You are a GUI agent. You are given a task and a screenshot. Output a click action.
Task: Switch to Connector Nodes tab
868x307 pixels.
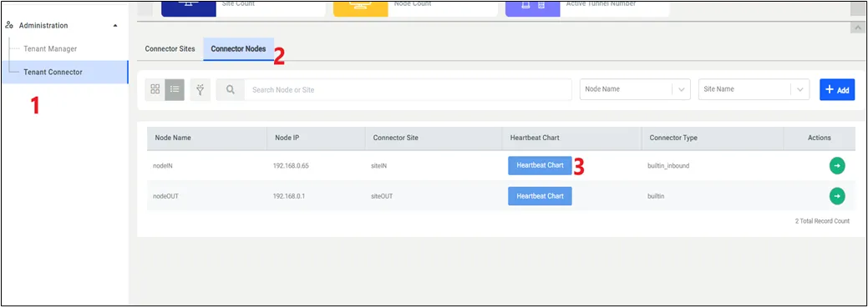point(238,48)
